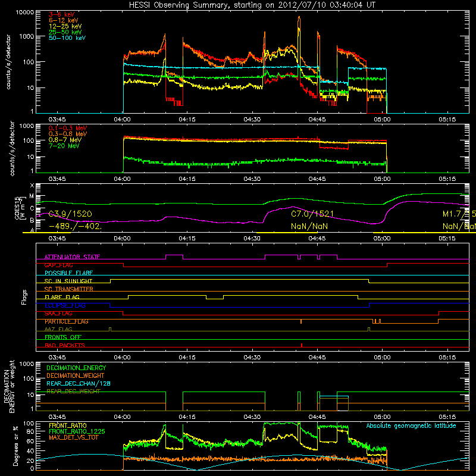
Task: Click the Degrees or % axis title
Action: pos(15,446)
